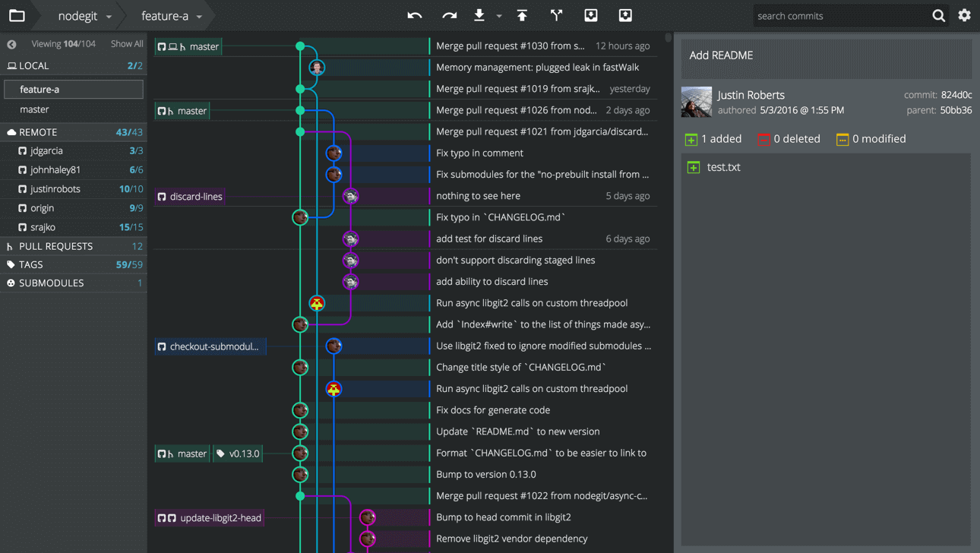This screenshot has width=980, height=553.
Task: Create a new branch
Action: tap(555, 15)
